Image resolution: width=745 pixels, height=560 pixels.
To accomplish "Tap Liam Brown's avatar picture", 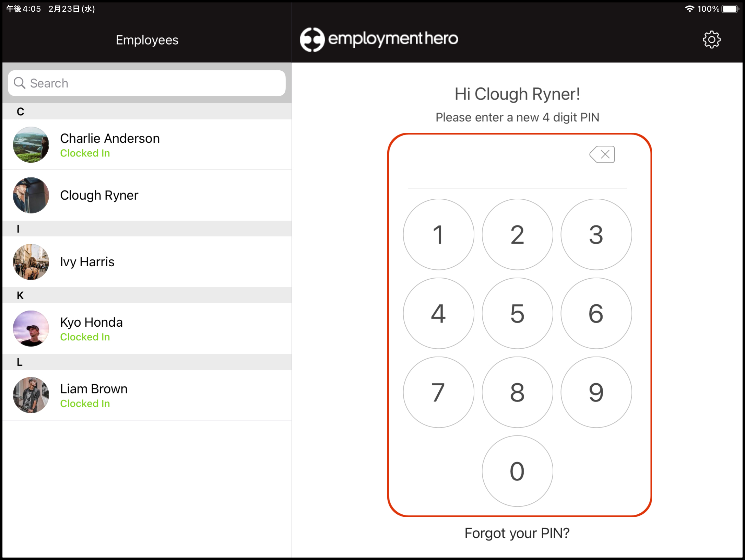I will [x=31, y=395].
